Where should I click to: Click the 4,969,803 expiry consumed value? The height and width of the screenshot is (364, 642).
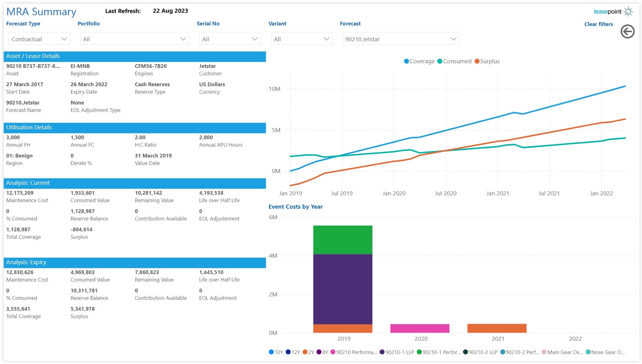(x=83, y=272)
